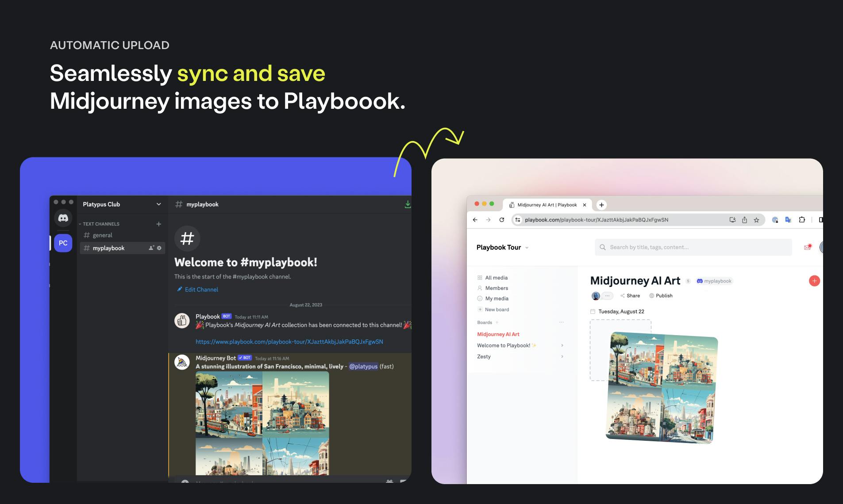Focus the search by title, tags, content field

(693, 247)
